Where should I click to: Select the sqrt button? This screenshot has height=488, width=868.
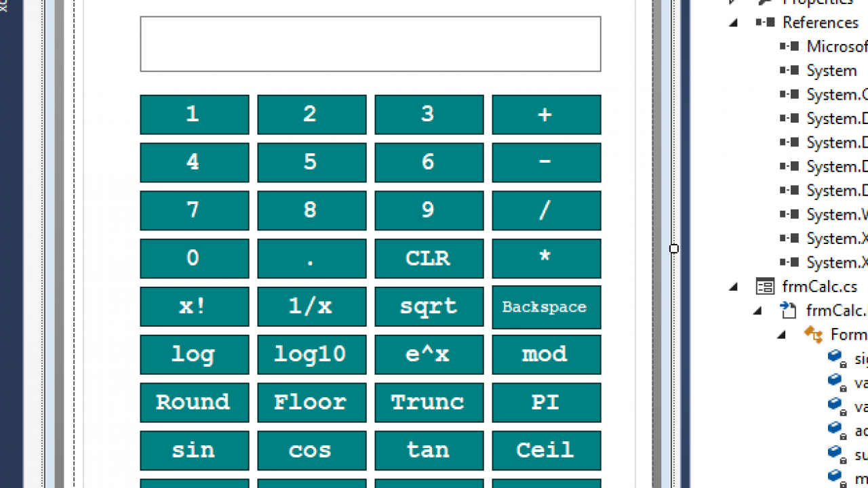pos(429,307)
